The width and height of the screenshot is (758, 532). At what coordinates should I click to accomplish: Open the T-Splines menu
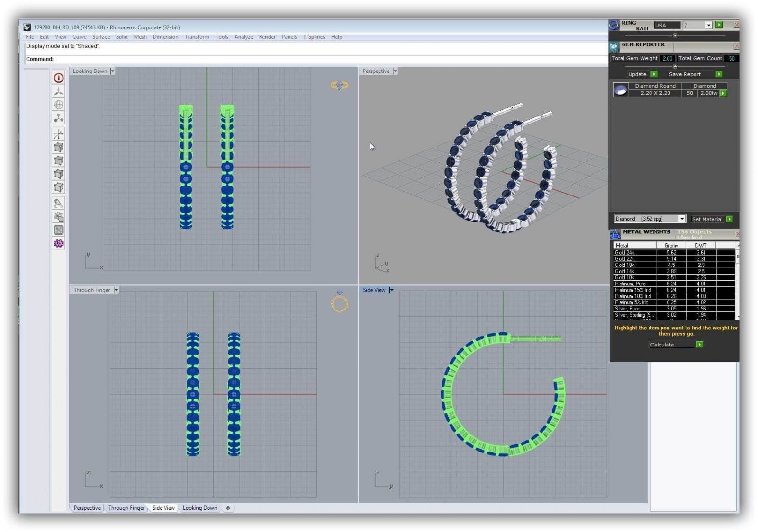point(314,37)
